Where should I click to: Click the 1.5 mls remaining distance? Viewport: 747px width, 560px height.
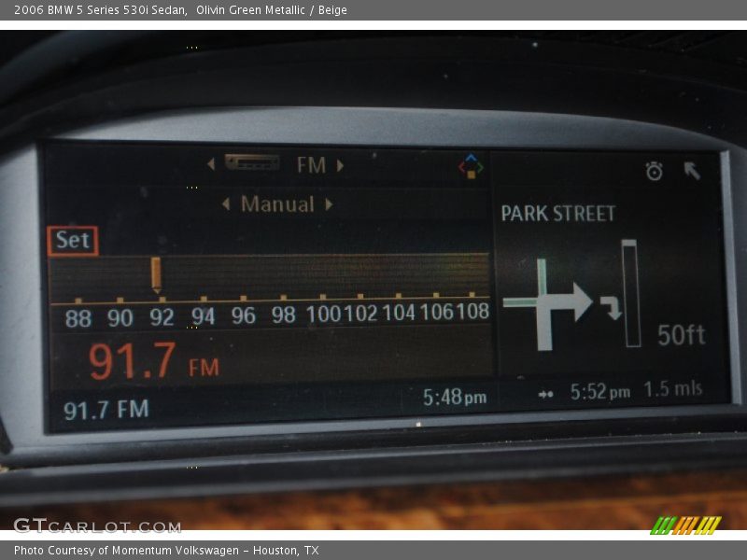click(x=673, y=389)
